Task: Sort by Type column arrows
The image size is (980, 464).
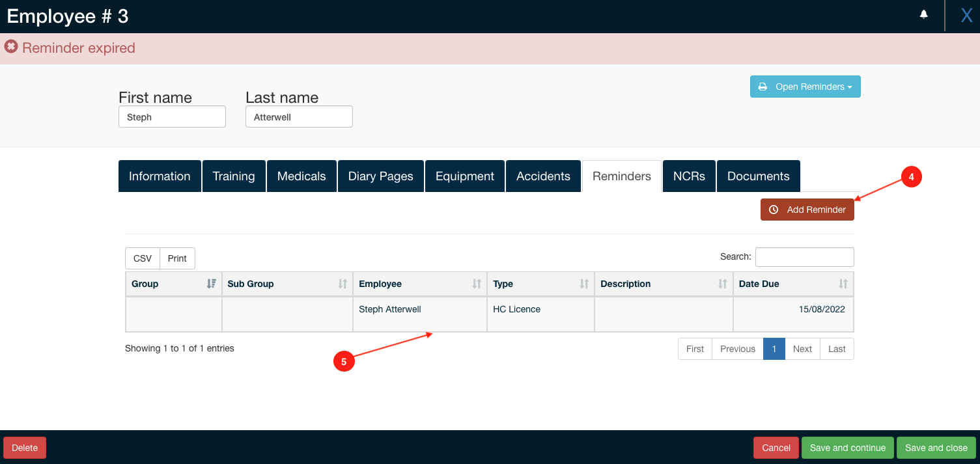Action: tap(584, 284)
